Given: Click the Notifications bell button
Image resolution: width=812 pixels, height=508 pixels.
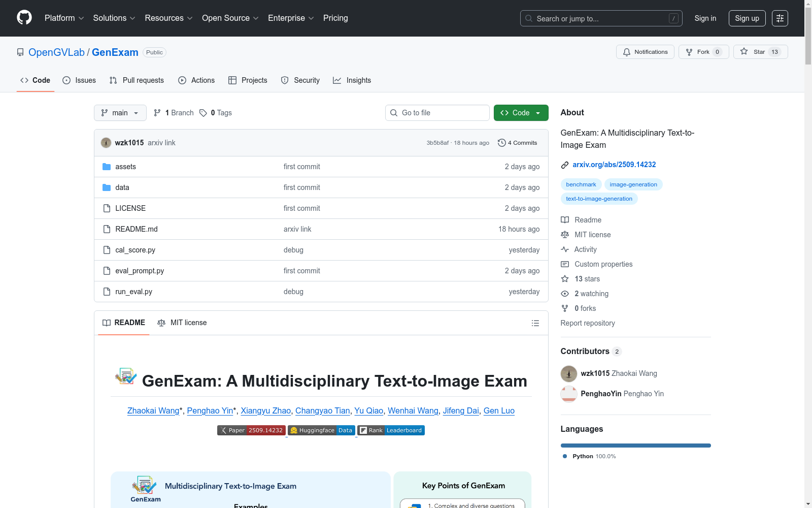Looking at the screenshot, I should [645, 52].
